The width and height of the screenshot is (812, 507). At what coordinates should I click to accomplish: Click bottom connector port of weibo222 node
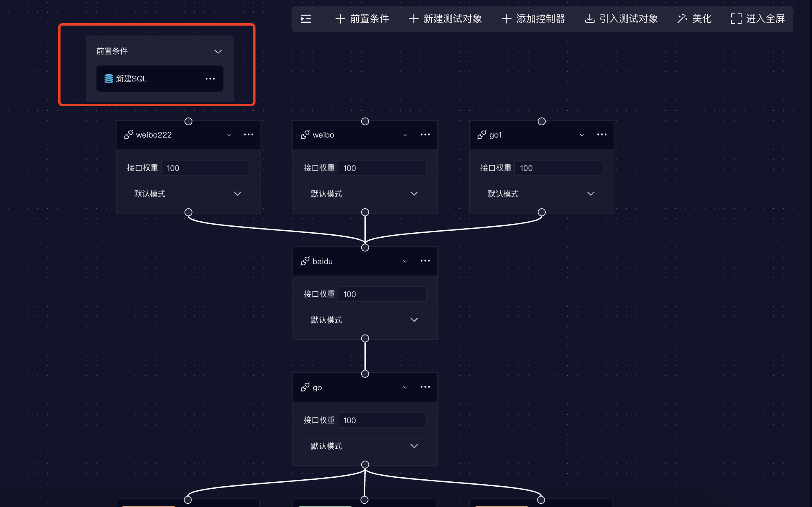click(188, 212)
